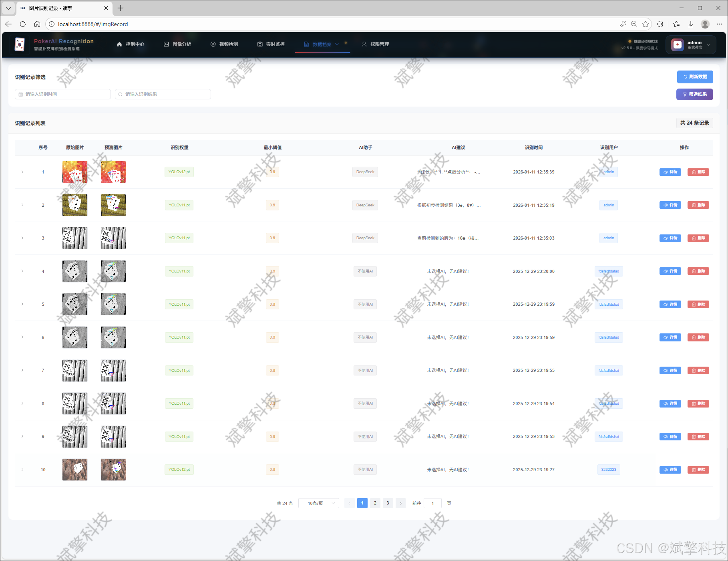Click the fdsfsdfdsfsd user tag in row 5
This screenshot has height=561, width=728.
click(609, 305)
